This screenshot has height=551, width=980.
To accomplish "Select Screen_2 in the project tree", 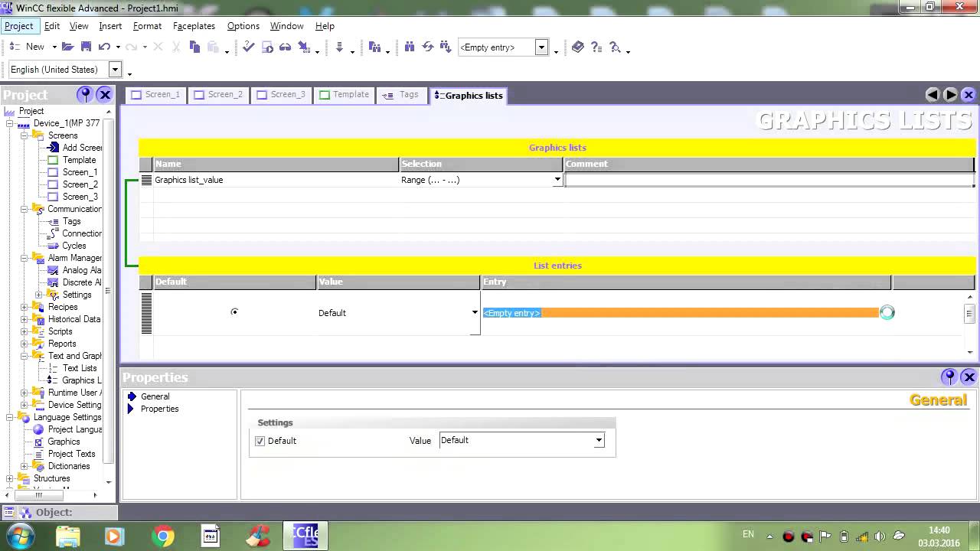I will tap(80, 184).
